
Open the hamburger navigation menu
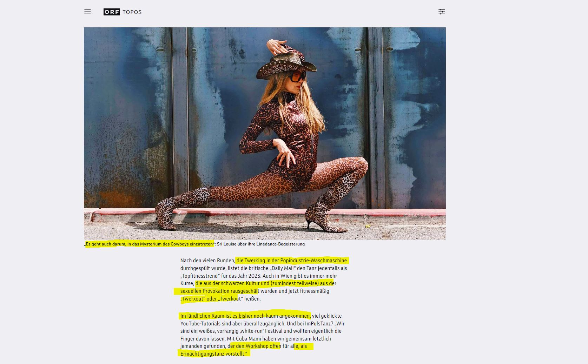(x=87, y=12)
